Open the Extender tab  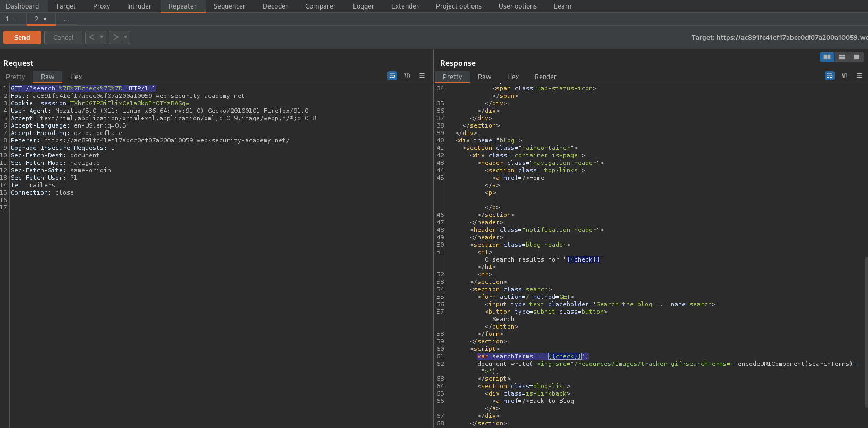point(405,6)
